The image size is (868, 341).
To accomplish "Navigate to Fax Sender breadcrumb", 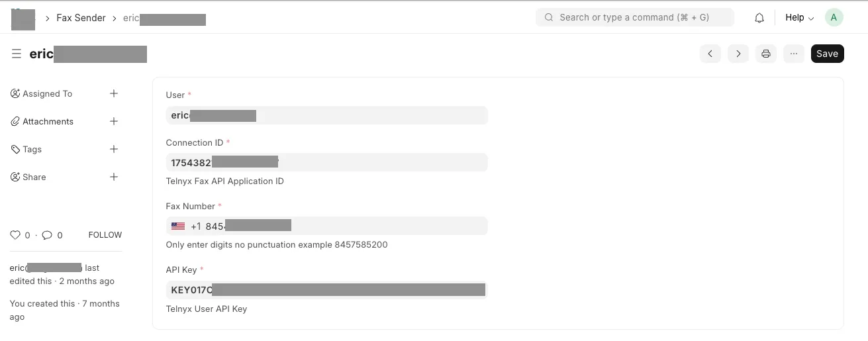I will [x=81, y=18].
